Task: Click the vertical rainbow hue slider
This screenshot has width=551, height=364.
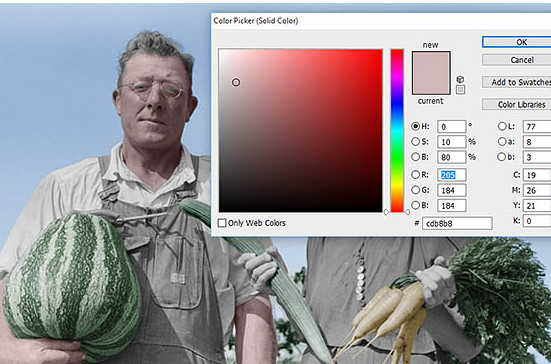Action: click(397, 130)
